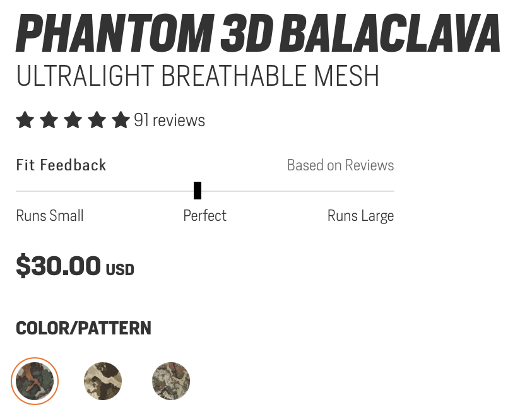Image resolution: width=532 pixels, height=419 pixels.
Task: Click the fourth rating star
Action: pos(97,120)
